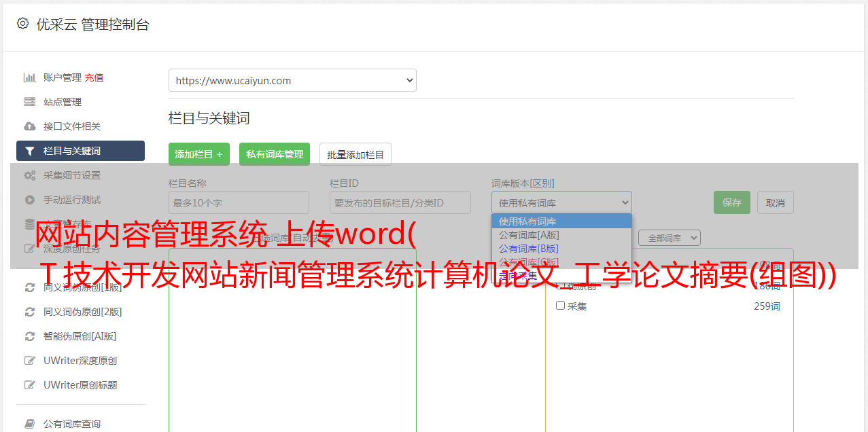Click the gears icon for 采集细节设置

[x=30, y=175]
